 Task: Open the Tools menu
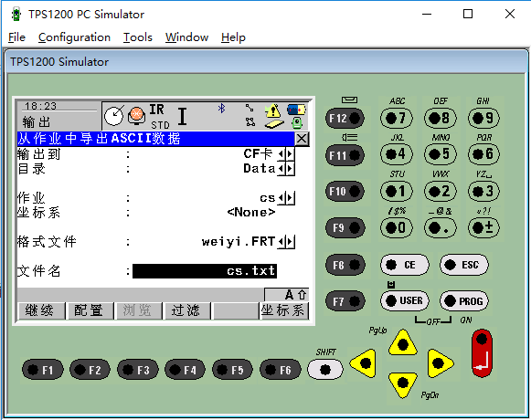click(137, 37)
